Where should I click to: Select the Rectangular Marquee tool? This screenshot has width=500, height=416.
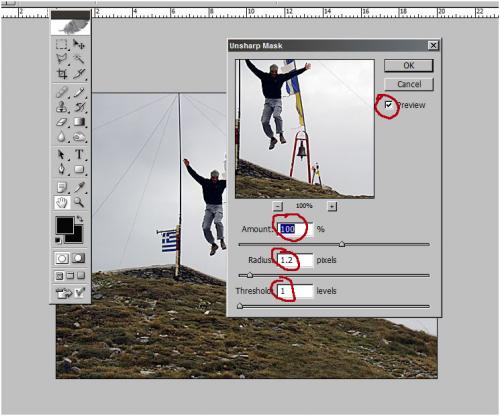[61, 44]
